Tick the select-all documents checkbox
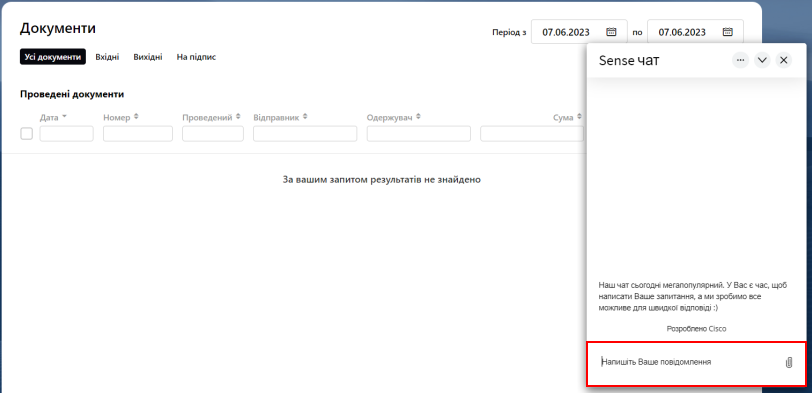 point(26,134)
